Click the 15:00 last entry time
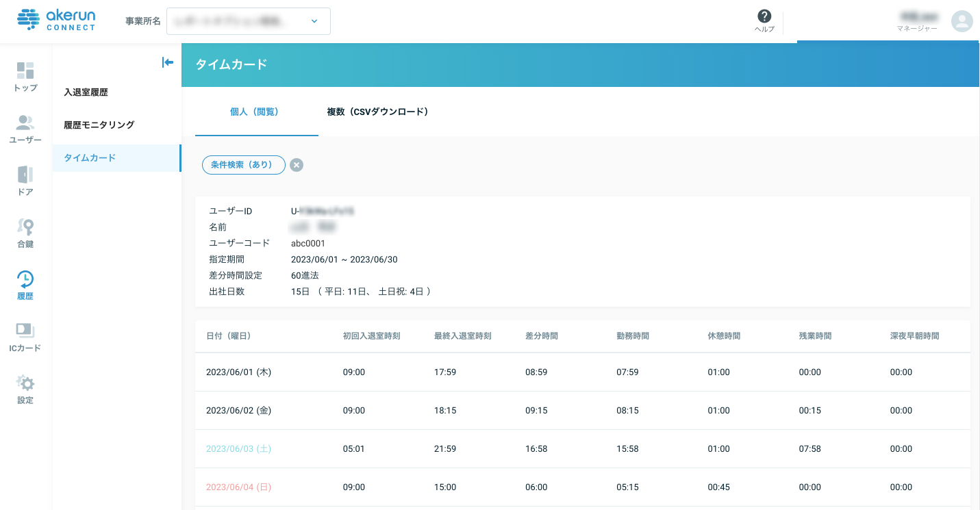Viewport: 980px width, 510px height. pos(445,487)
